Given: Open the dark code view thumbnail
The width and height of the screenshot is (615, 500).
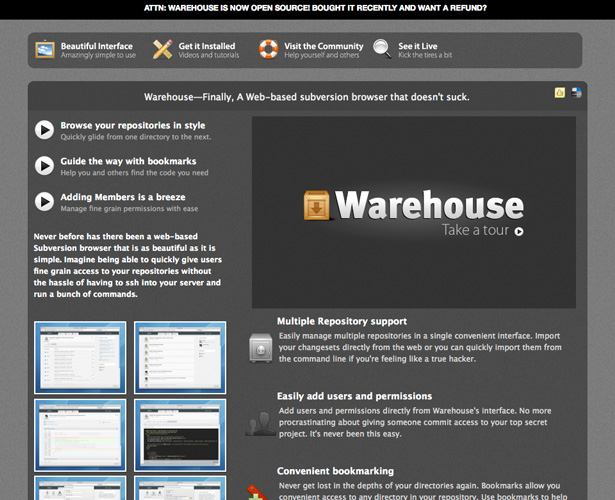Looking at the screenshot, I should pos(180,435).
